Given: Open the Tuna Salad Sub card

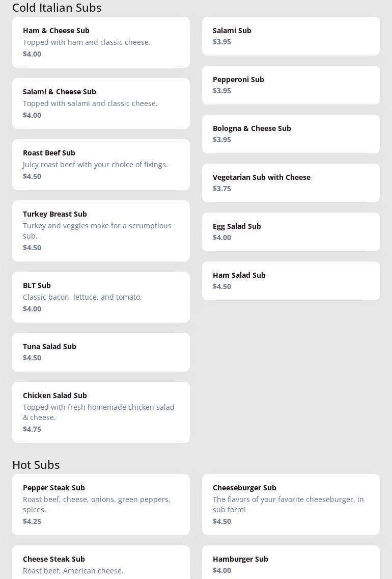Looking at the screenshot, I should (101, 352).
